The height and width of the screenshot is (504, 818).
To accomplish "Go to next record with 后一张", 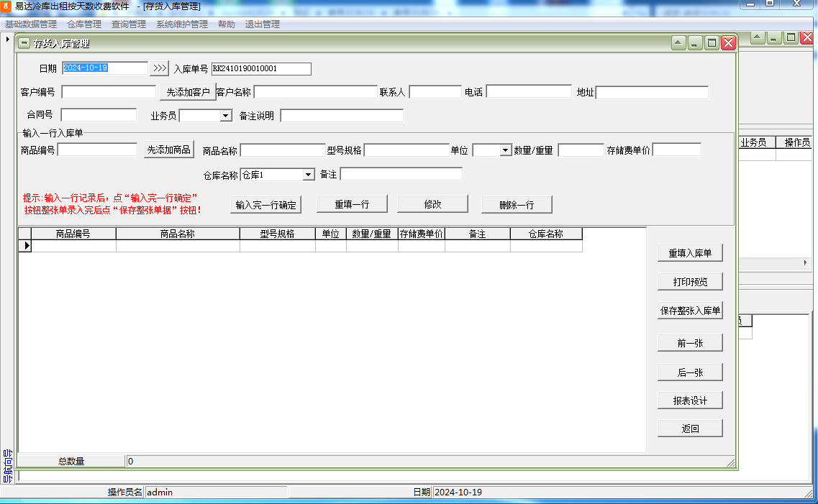I will click(x=690, y=372).
